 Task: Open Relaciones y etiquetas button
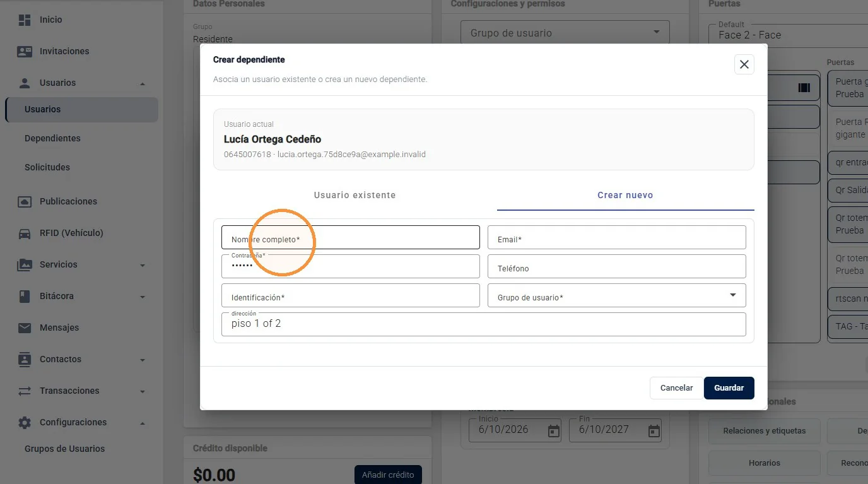click(x=764, y=431)
